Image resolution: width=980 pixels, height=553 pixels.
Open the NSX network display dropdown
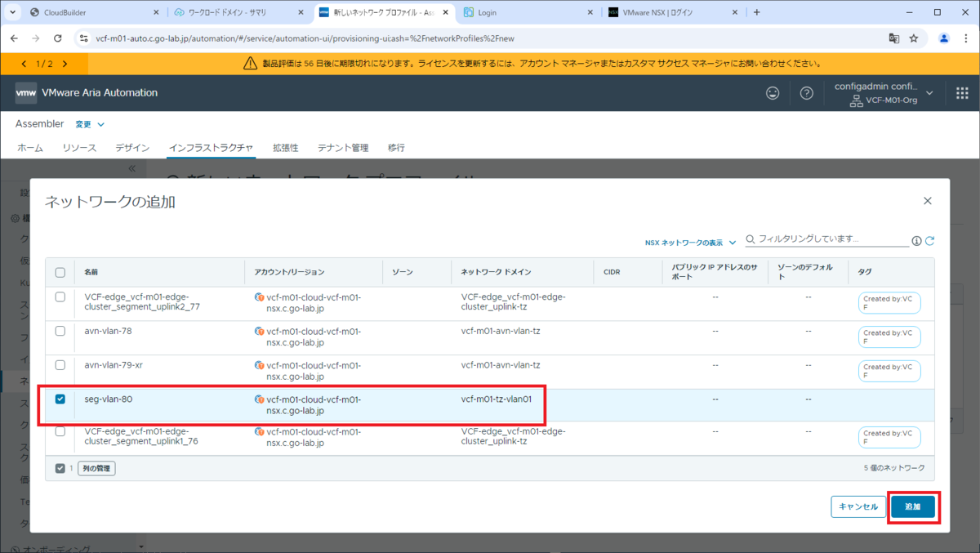tap(690, 243)
